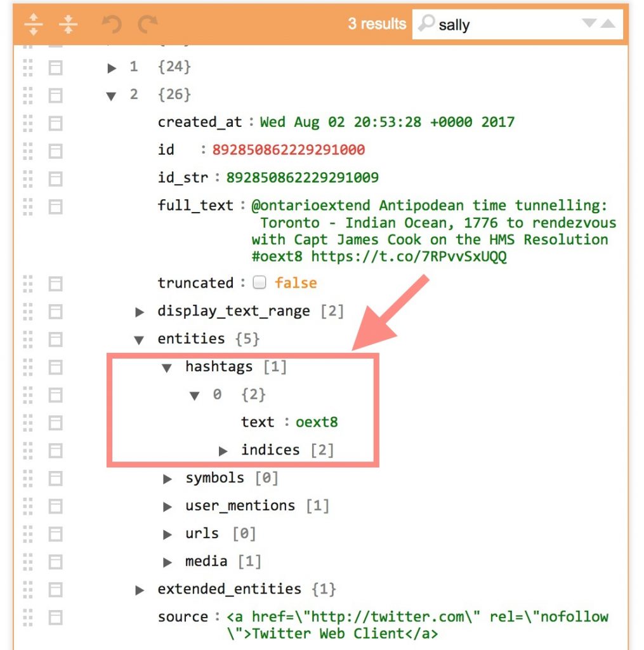Screen dimensions: 644x650
Task: Expand the user_mentions array
Action: (x=166, y=505)
